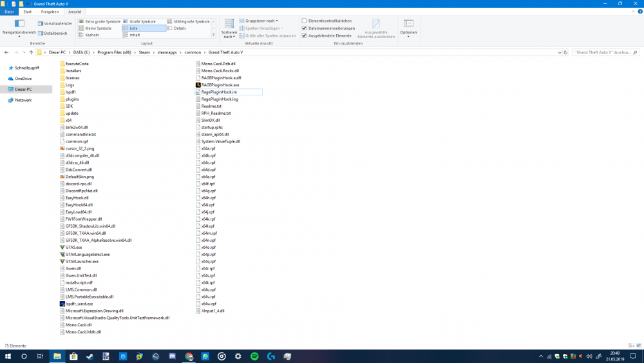Screen dimensions: 644x363
Task: Open the Sortieren nach dropdown
Action: pos(229,28)
